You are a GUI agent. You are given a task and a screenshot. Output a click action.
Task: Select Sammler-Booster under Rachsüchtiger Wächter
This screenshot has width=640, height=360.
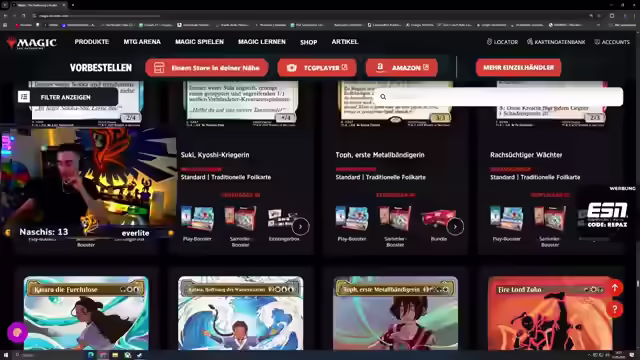[x=550, y=227]
